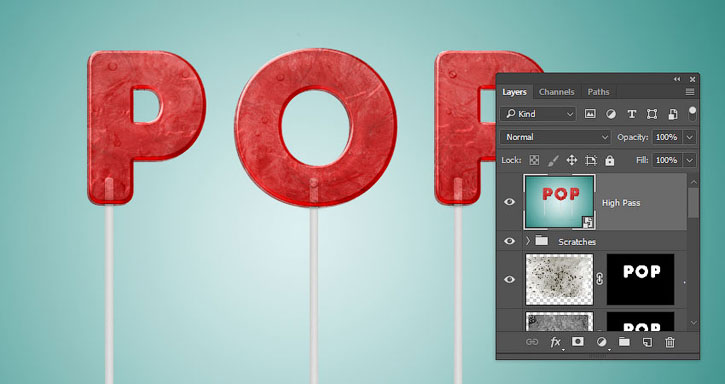Click the layers list scrollbar thumb
This screenshot has width=725, height=384.
[693, 203]
